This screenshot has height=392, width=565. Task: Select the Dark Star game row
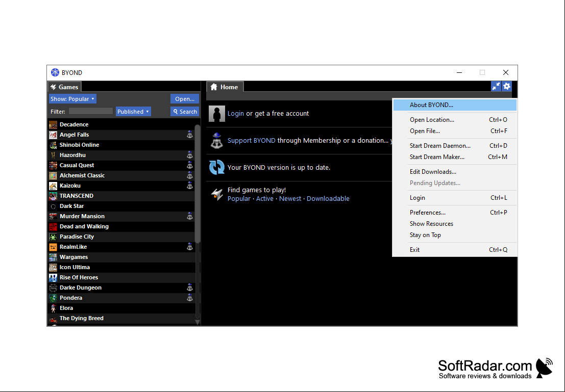click(121, 206)
